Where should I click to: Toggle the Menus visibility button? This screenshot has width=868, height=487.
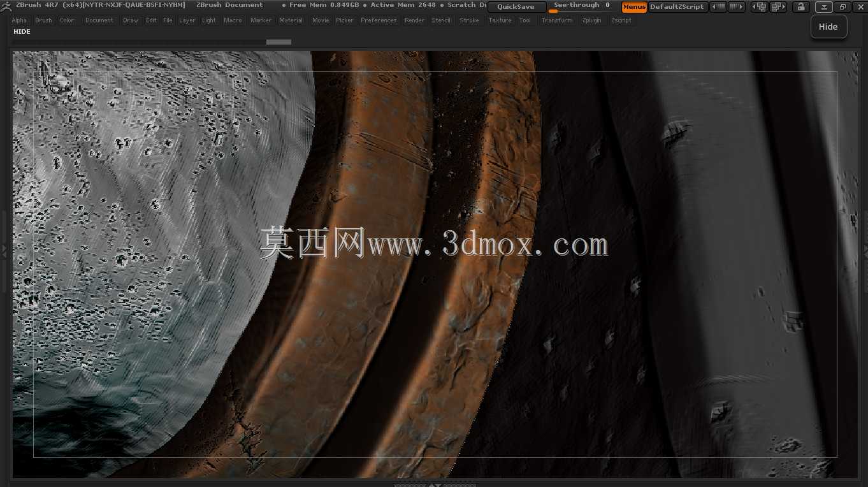point(634,7)
